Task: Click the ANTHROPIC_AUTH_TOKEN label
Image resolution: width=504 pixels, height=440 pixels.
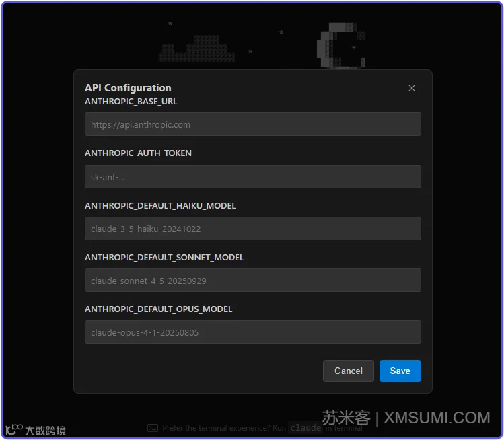Action: pos(138,153)
